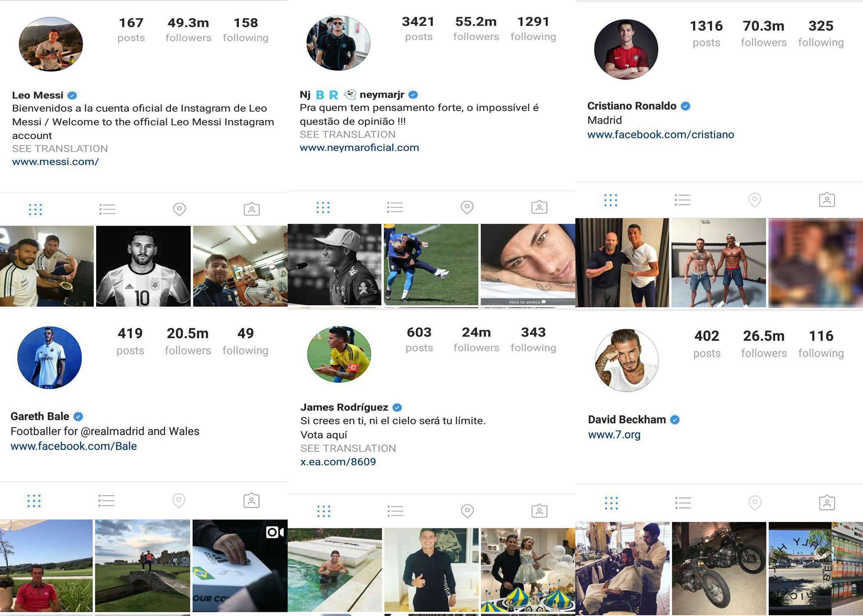View Neymar's 1291 following list
Viewport: 863px width, 616px height.
(x=533, y=28)
